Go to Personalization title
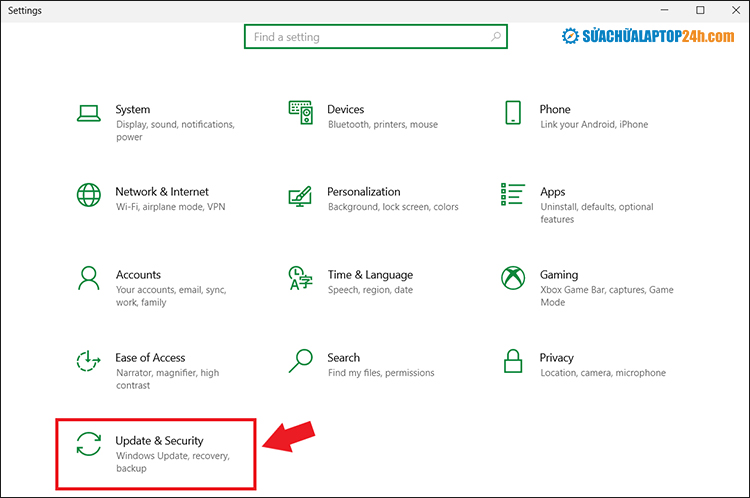The height and width of the screenshot is (498, 750). pyautogui.click(x=364, y=192)
